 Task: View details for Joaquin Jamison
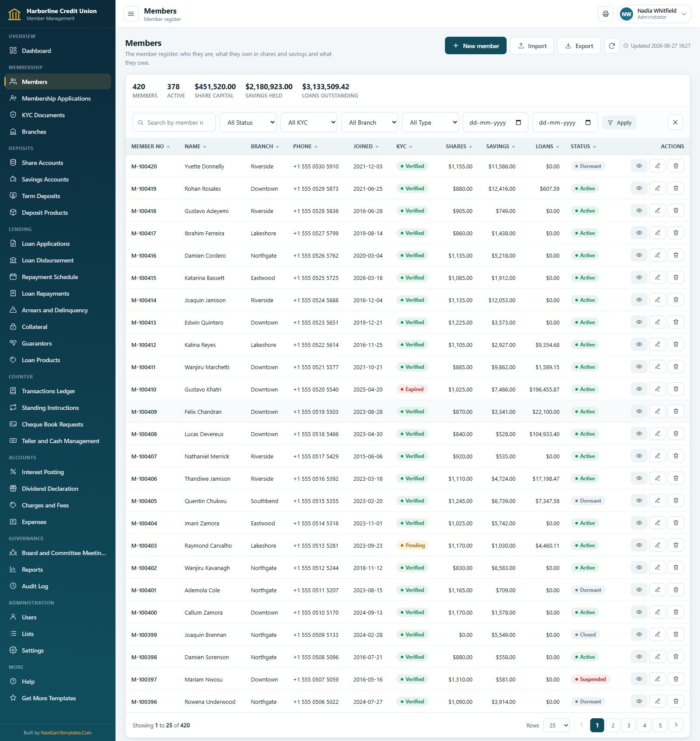click(639, 300)
